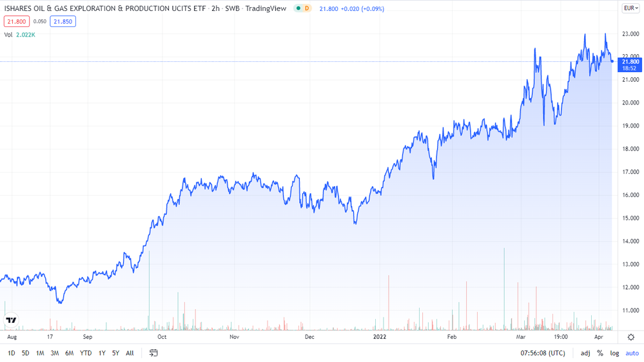Select the All time range

coord(130,353)
